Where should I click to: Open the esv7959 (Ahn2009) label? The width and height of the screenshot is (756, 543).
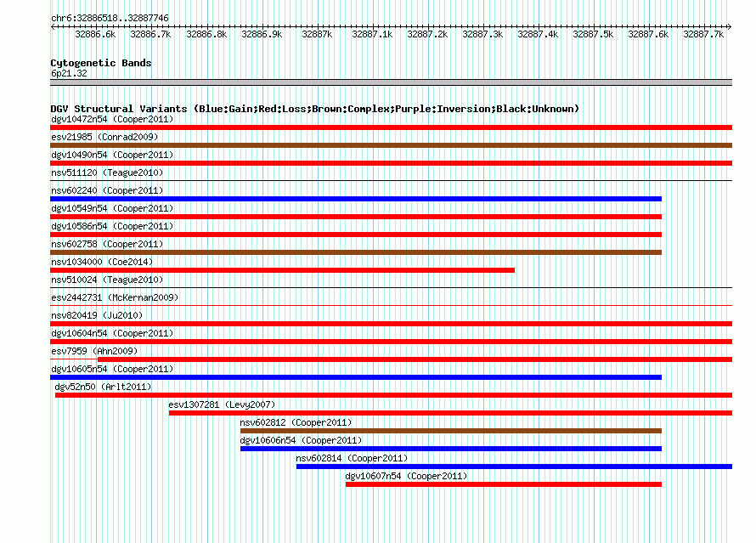click(x=94, y=351)
